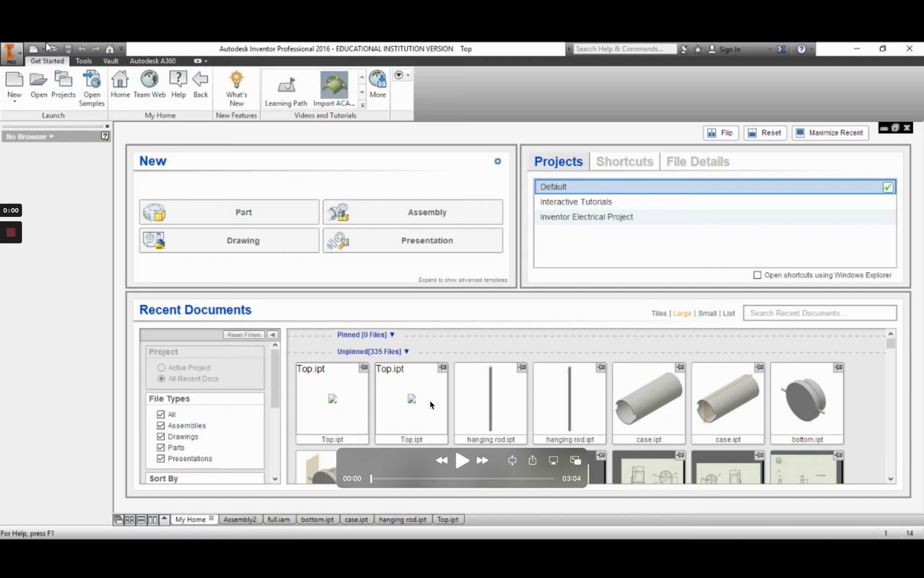
Task: Switch to the Vault ribbon tab
Action: coord(110,61)
